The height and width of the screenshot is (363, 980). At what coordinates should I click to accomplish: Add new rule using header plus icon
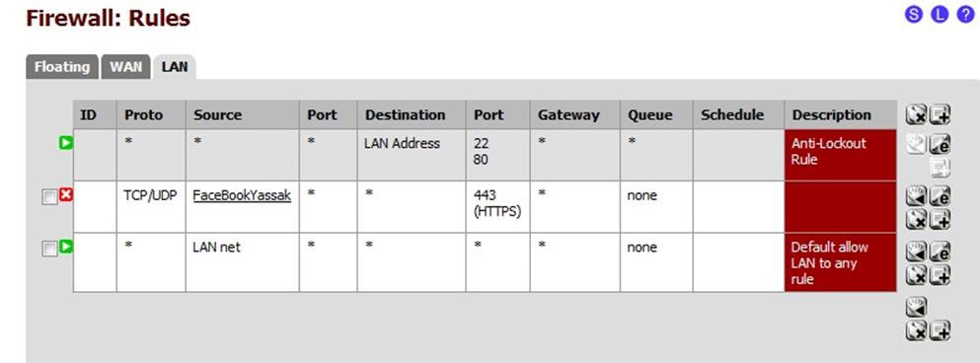coord(940,114)
